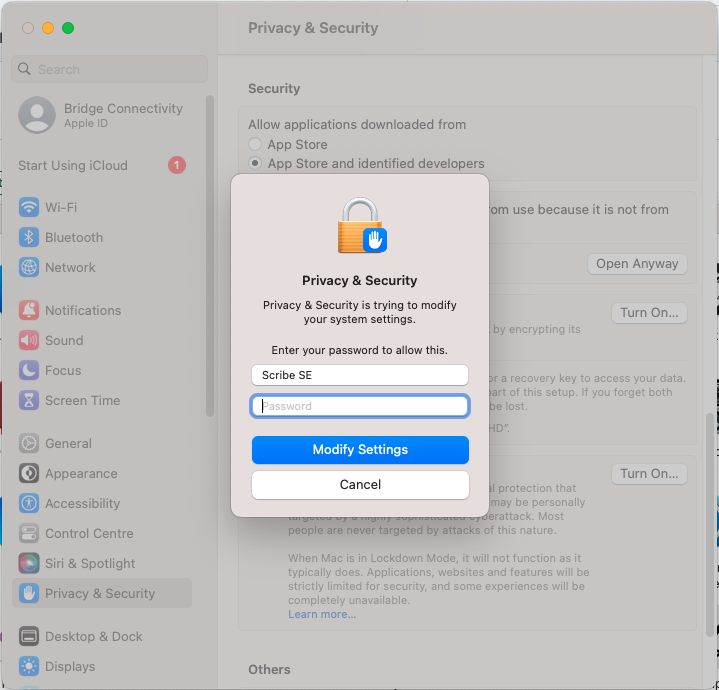Select the App Store radio button
This screenshot has height=690, width=719.
click(256, 145)
